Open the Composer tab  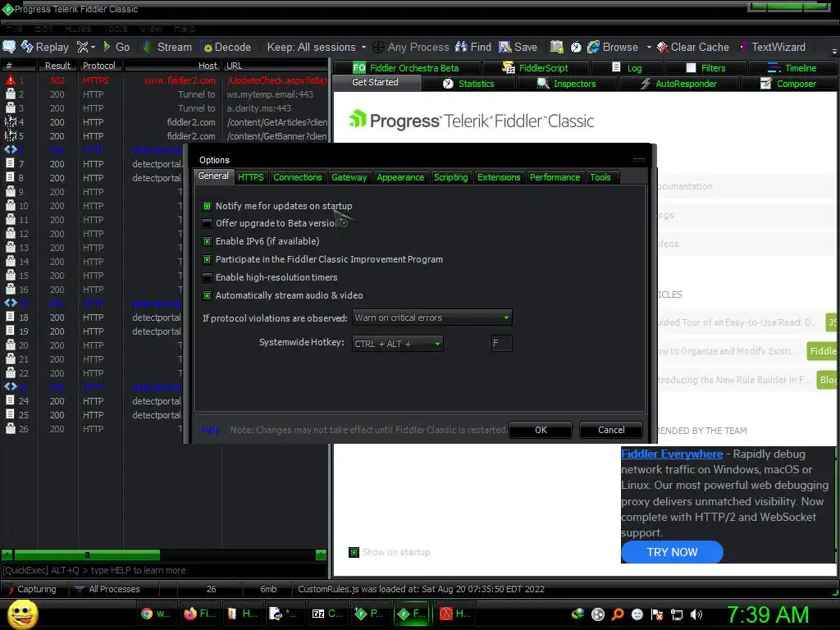[x=788, y=84]
